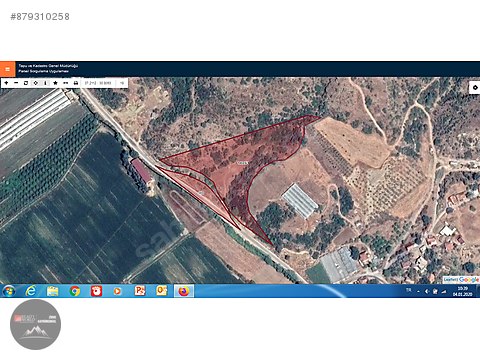Open the Windows Start menu
This screenshot has width=480, height=360.
point(9,291)
